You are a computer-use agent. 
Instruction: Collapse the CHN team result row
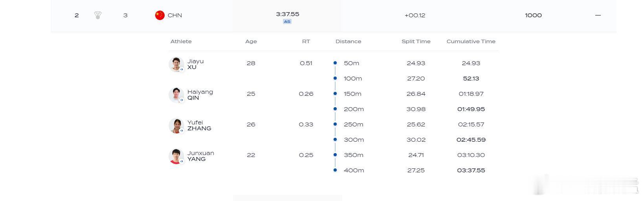click(598, 15)
